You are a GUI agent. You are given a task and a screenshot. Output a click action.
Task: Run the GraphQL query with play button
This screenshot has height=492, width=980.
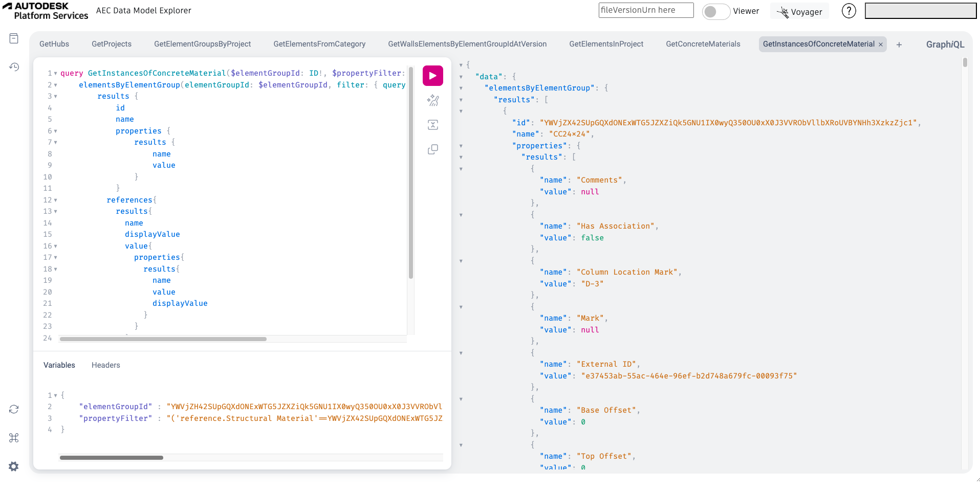(432, 76)
